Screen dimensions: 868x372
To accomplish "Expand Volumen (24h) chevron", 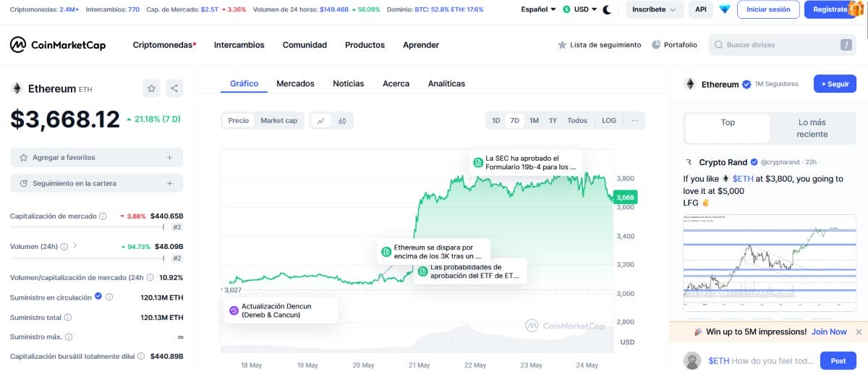I will click(75, 246).
